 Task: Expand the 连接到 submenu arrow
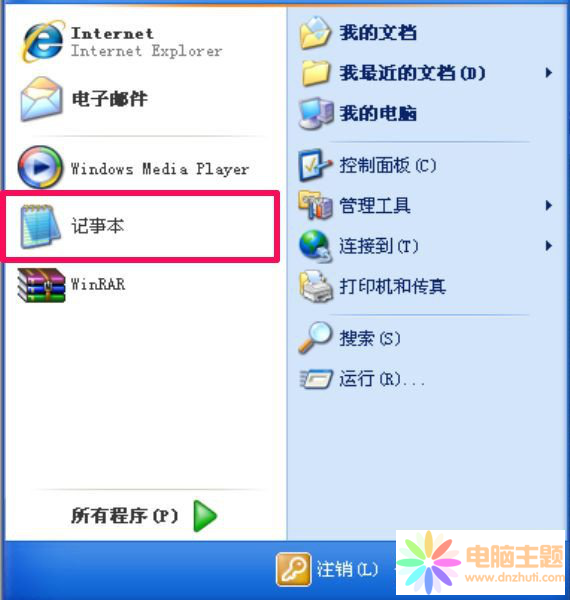(549, 245)
